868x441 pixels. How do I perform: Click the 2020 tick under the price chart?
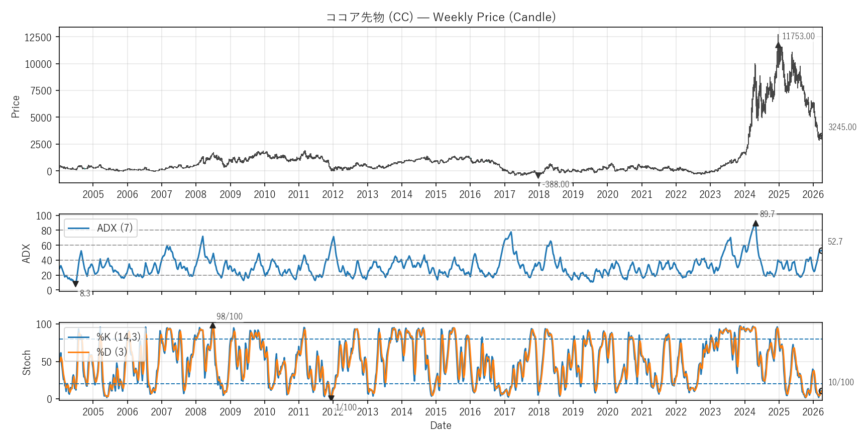[607, 194]
